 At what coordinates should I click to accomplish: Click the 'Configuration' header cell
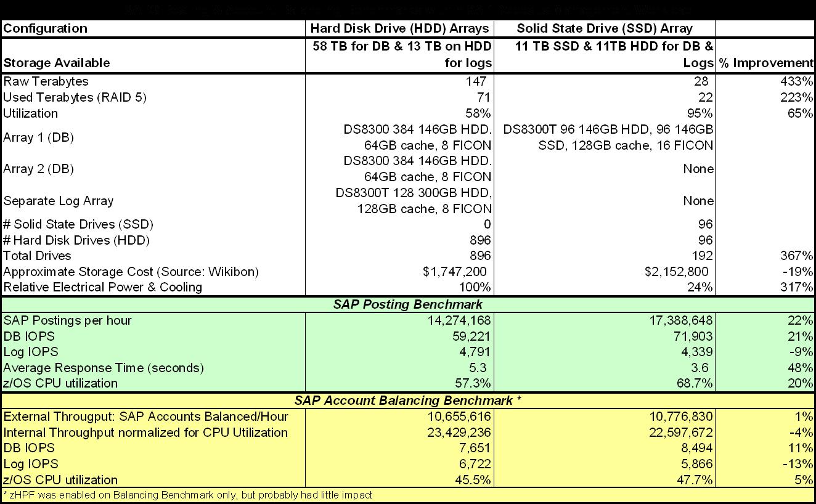coord(46,28)
